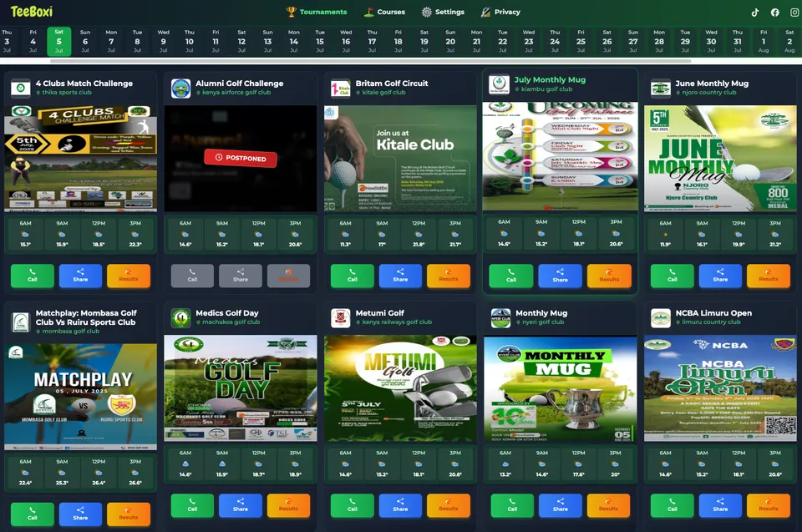Open the Facebook social icon

click(775, 13)
